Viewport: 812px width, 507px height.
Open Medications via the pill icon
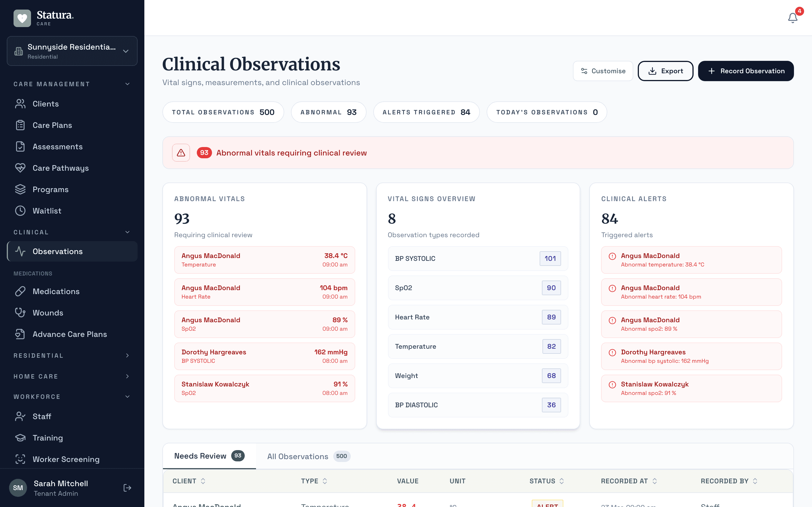tap(20, 292)
